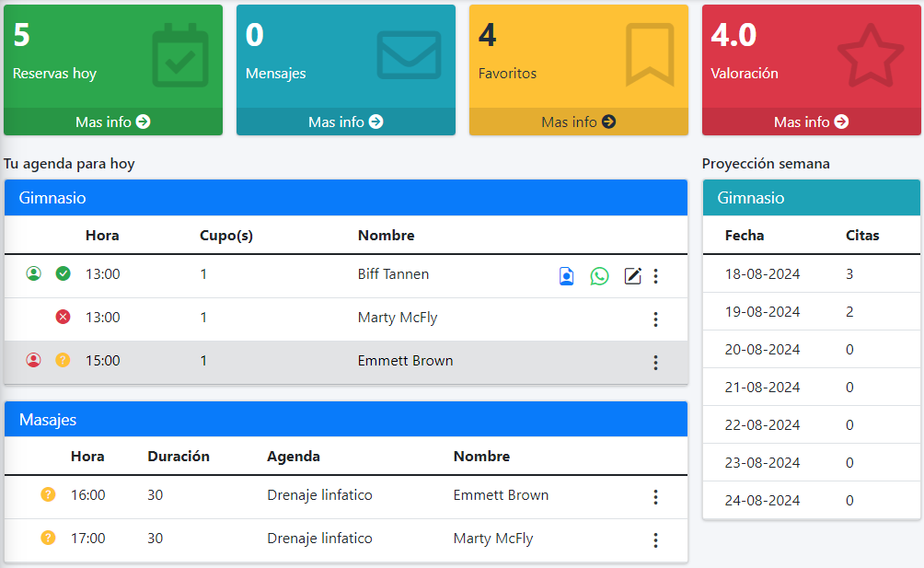Click green user icon beside Biff Tannen

click(34, 273)
